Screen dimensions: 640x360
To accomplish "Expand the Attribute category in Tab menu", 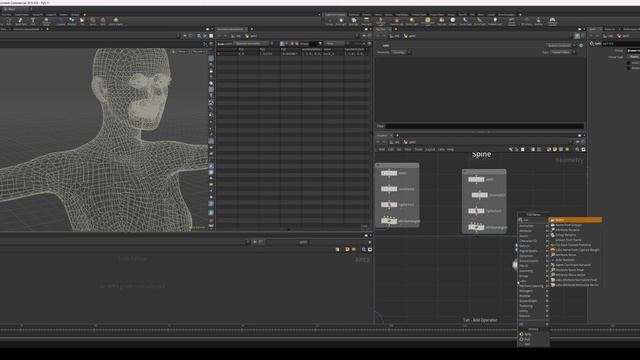I will tap(533, 231).
